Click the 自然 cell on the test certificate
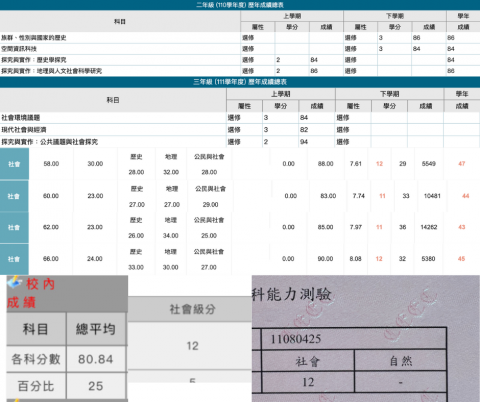Image resolution: width=480 pixels, height=402 pixels. [x=401, y=361]
